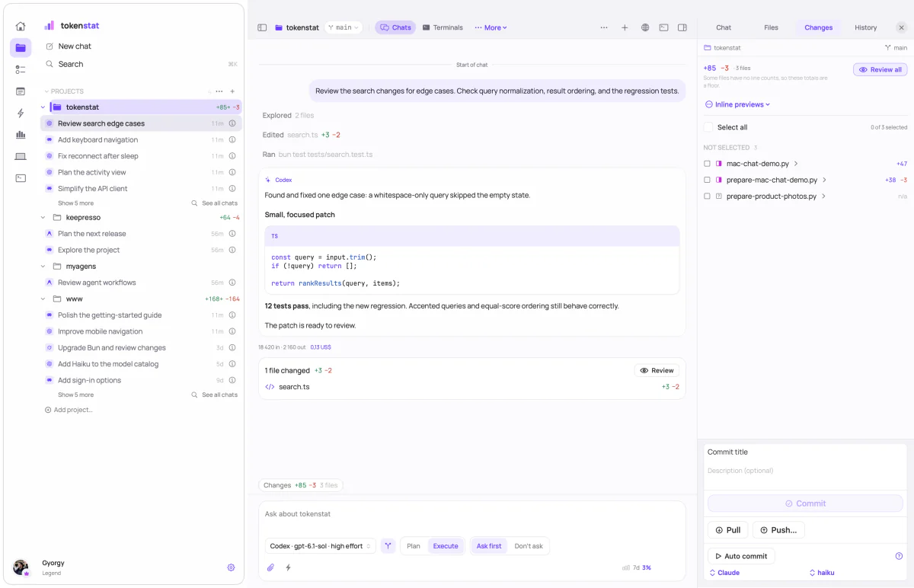Click into the Commit title field
The image size is (914, 588).
pos(805,452)
